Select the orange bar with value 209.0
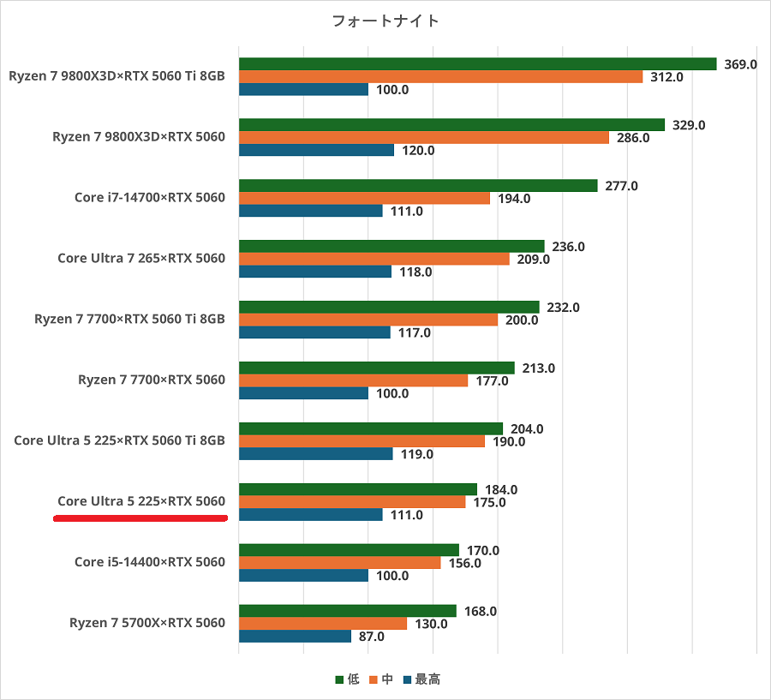This screenshot has width=771, height=700. (374, 259)
